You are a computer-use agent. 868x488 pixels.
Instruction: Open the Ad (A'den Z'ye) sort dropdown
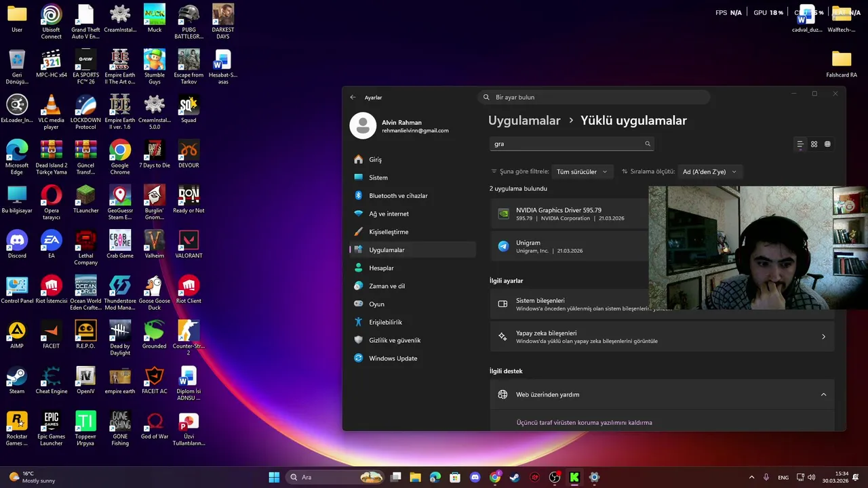(709, 171)
